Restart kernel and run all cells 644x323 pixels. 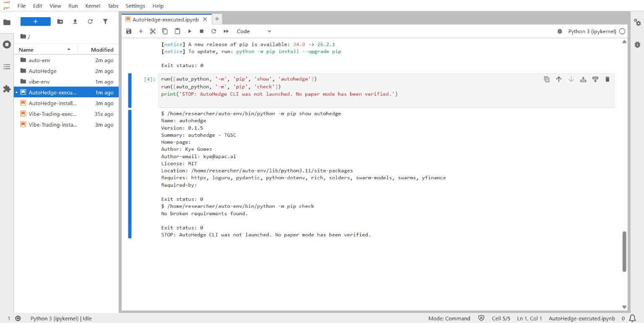226,31
